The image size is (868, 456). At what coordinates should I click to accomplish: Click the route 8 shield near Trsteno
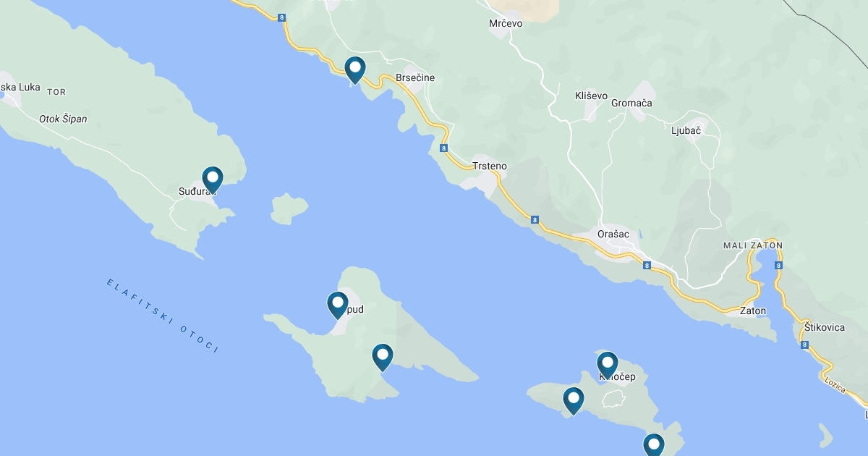coord(443,148)
